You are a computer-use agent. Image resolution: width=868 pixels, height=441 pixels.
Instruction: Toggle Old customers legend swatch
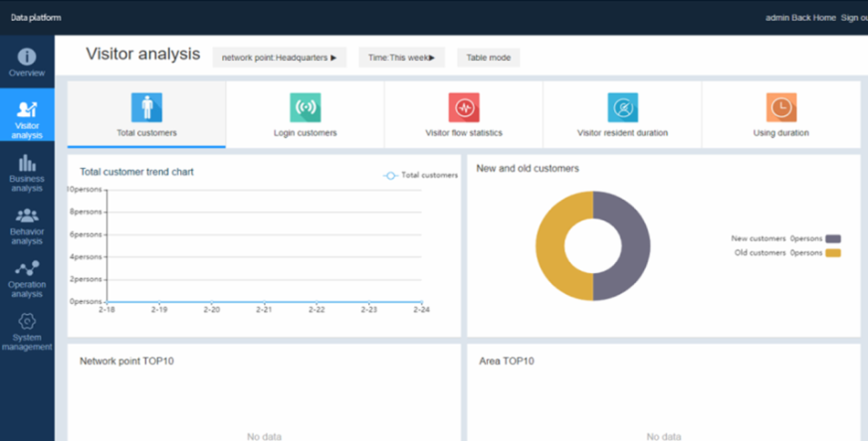click(x=833, y=253)
